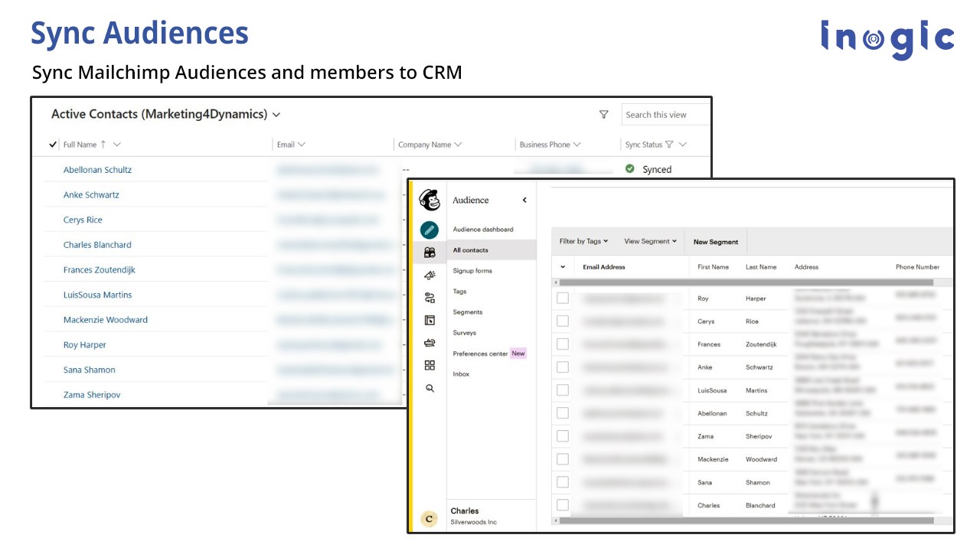
Task: Open the Audience icon in Mailchimp sidebar
Action: (x=430, y=253)
